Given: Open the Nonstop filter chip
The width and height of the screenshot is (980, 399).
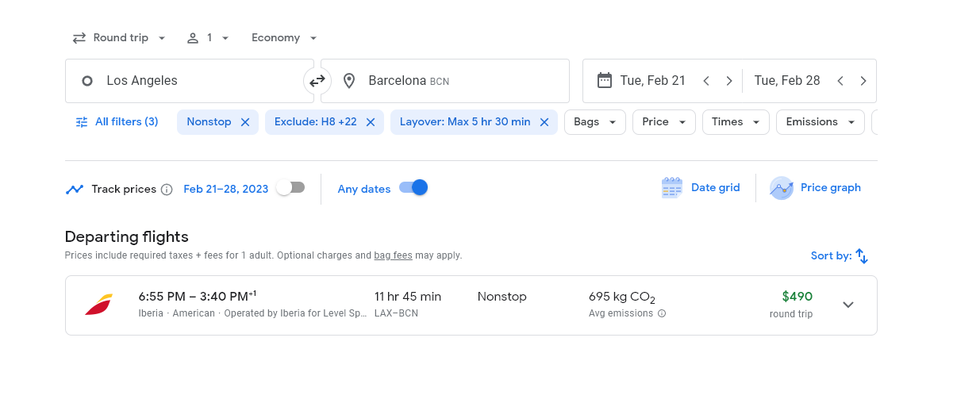Looking at the screenshot, I should tap(209, 122).
